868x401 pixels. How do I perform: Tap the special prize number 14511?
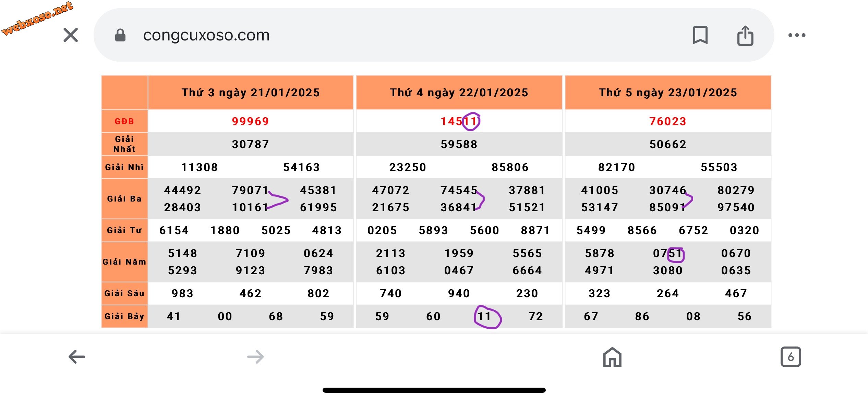[459, 121]
